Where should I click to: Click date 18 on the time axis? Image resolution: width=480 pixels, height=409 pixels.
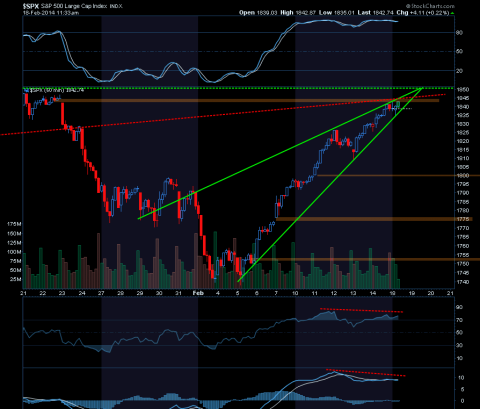[392, 293]
